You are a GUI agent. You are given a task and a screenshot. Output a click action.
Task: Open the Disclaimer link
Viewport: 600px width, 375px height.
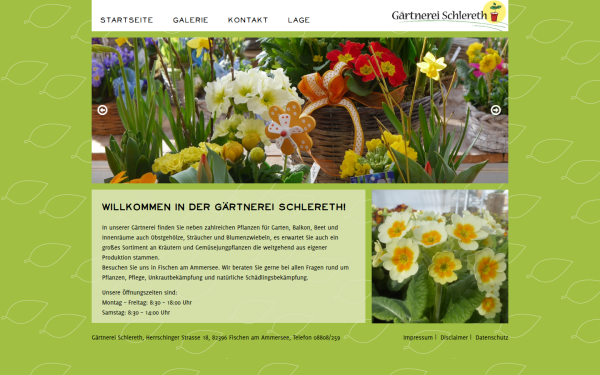pos(454,338)
